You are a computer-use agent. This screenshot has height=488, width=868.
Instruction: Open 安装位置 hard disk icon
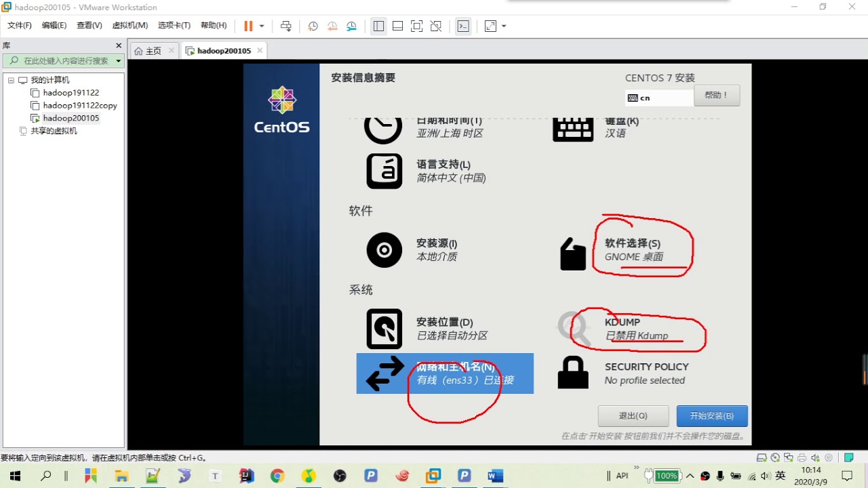click(384, 329)
